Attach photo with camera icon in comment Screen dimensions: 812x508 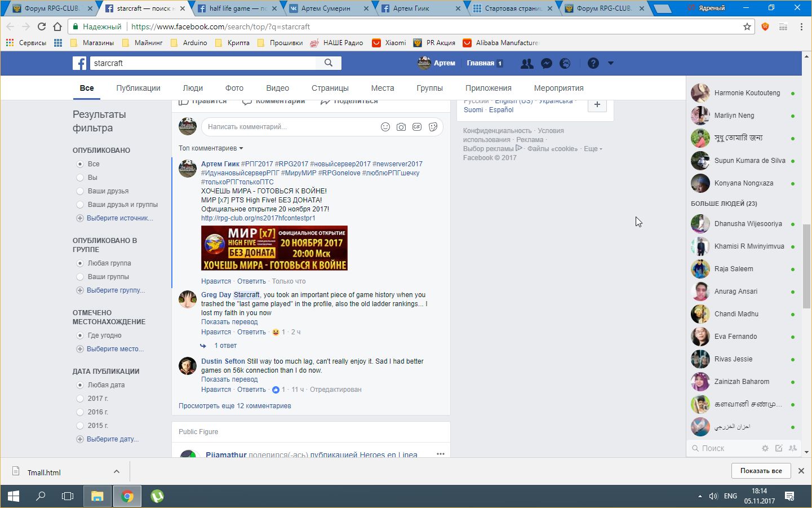[x=401, y=127]
